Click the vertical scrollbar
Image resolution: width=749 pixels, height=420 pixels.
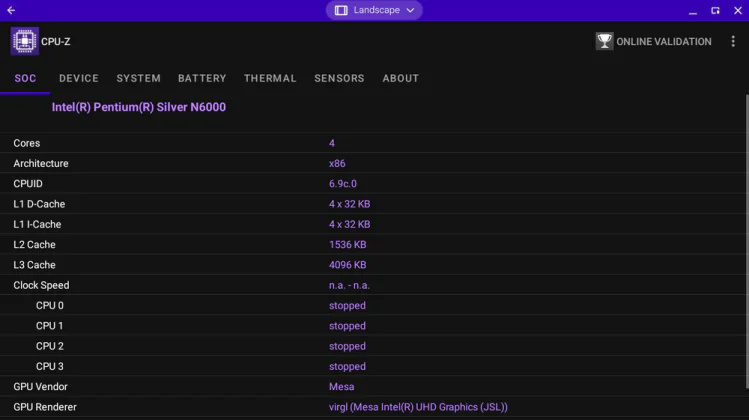(747, 241)
